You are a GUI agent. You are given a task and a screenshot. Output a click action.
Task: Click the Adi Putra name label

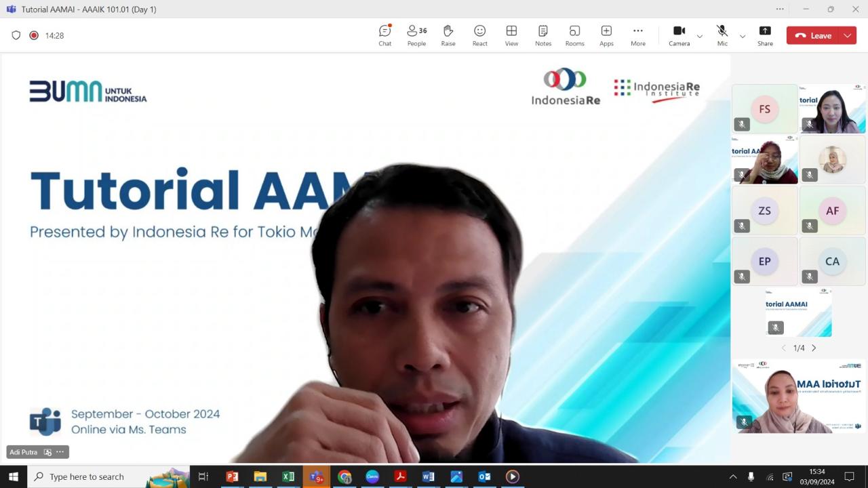[x=24, y=452]
